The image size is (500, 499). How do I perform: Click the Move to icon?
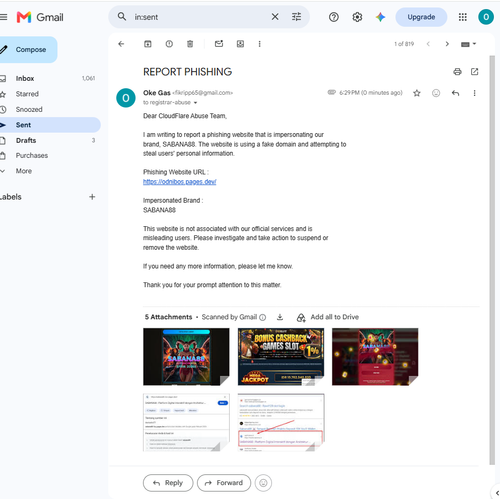coord(240,44)
